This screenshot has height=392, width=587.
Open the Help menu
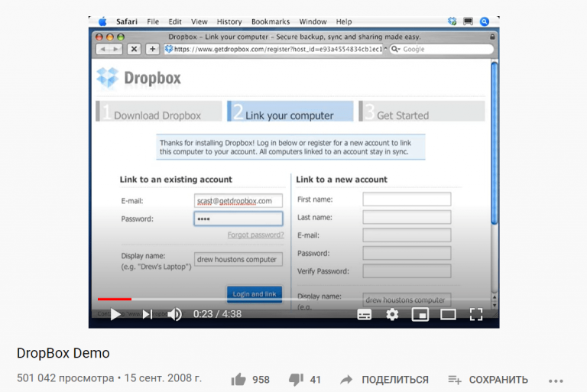tap(344, 21)
